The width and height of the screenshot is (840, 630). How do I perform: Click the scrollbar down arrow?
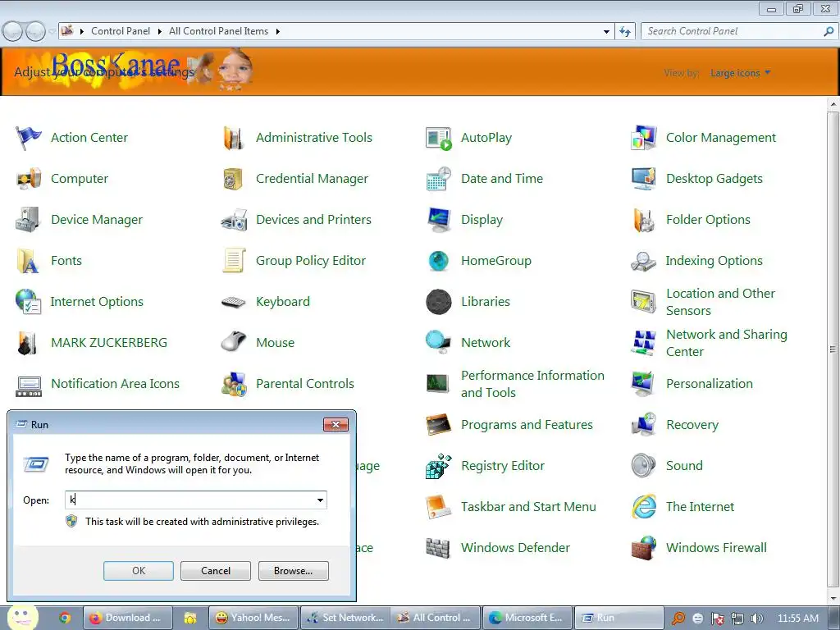pyautogui.click(x=833, y=598)
